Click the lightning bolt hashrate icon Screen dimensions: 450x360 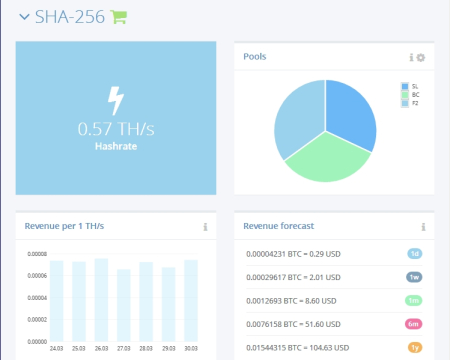tap(116, 101)
